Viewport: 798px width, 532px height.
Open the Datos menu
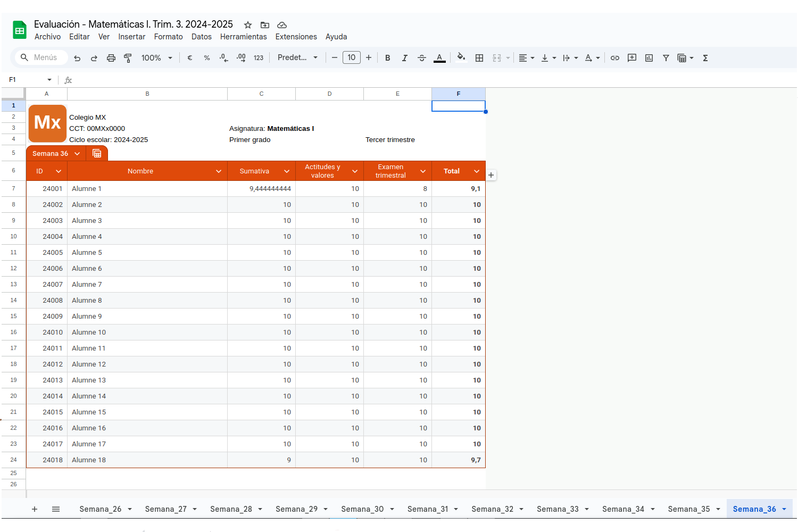[x=202, y=37]
